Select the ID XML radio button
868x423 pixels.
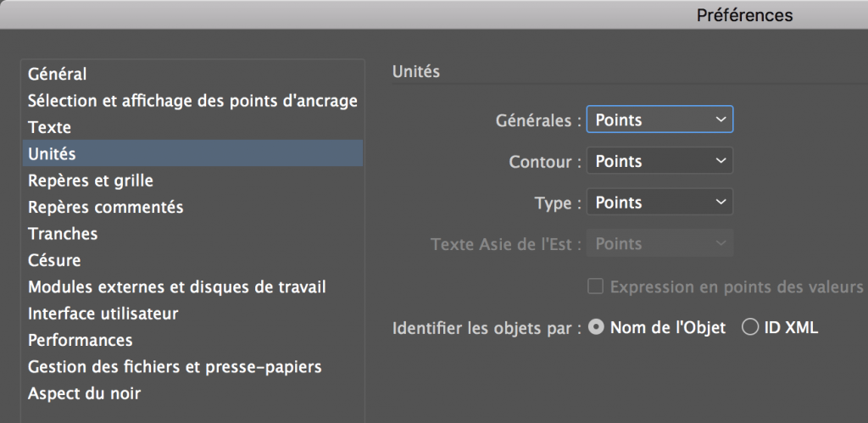(749, 328)
